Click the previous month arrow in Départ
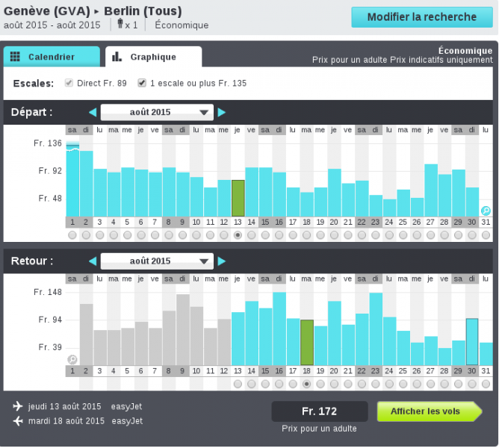The width and height of the screenshot is (499, 448). click(x=93, y=113)
